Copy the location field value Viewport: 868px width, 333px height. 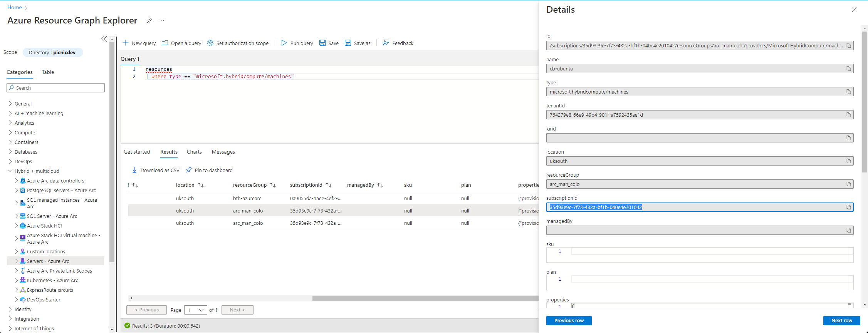[849, 161]
